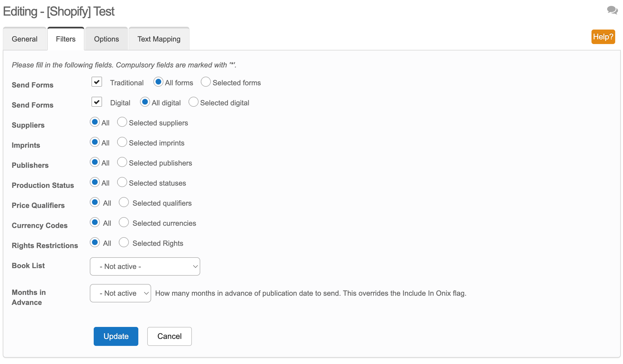The width and height of the screenshot is (623, 364).
Task: Switch to the General tab
Action: pyautogui.click(x=25, y=39)
